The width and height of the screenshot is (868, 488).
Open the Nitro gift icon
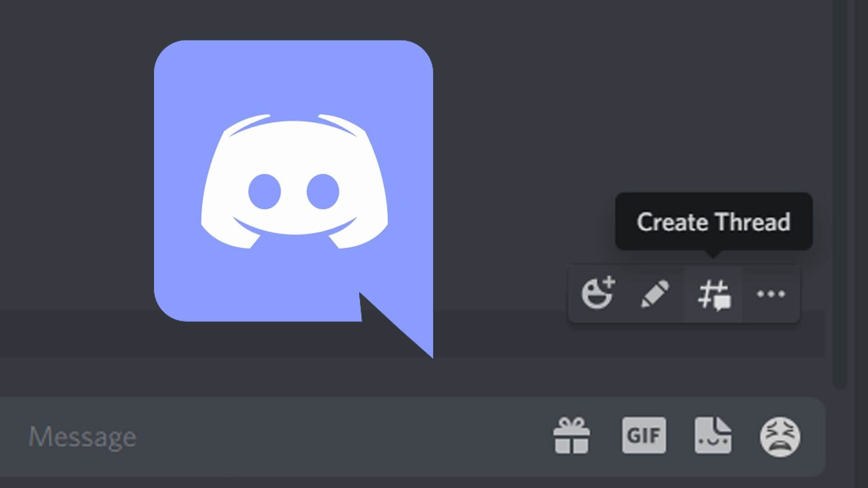571,436
